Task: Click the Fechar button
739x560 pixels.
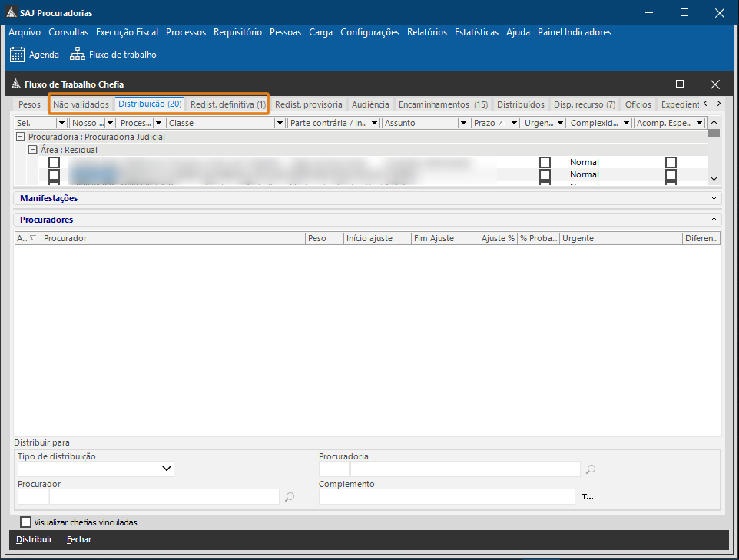Action: coord(79,539)
